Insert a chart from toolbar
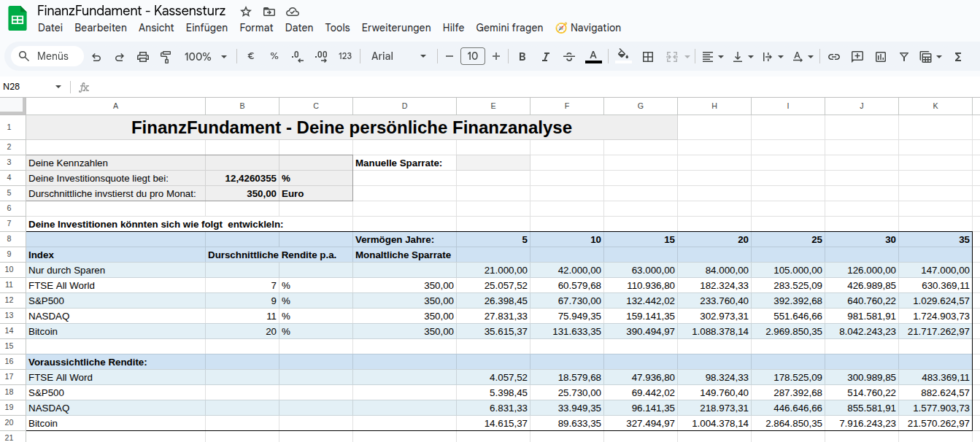The width and height of the screenshot is (980, 442). coord(880,57)
